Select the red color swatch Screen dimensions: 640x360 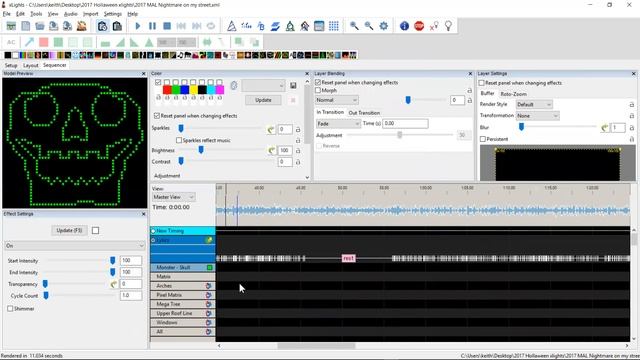click(x=167, y=90)
